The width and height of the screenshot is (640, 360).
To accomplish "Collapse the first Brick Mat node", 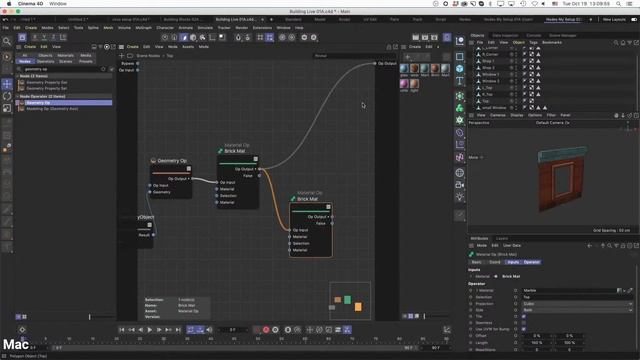I will pos(256,159).
